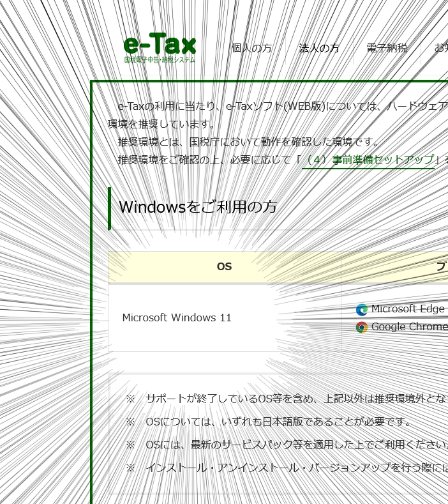Select 電子納税 in the navigation bar
The image size is (448, 504).
tap(387, 48)
